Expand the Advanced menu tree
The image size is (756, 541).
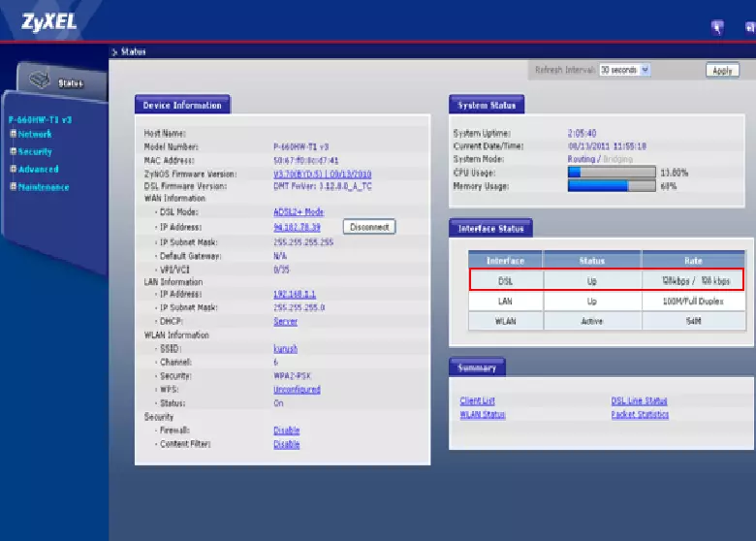point(14,169)
